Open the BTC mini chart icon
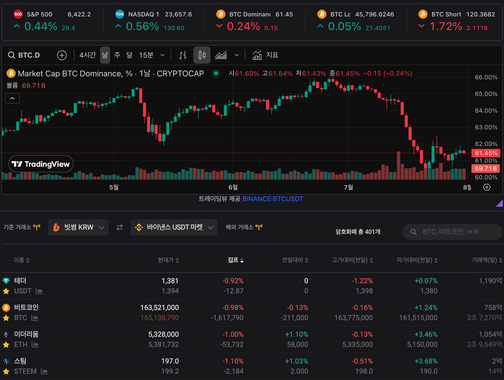Screen dimensions: 504x380 click(35, 318)
